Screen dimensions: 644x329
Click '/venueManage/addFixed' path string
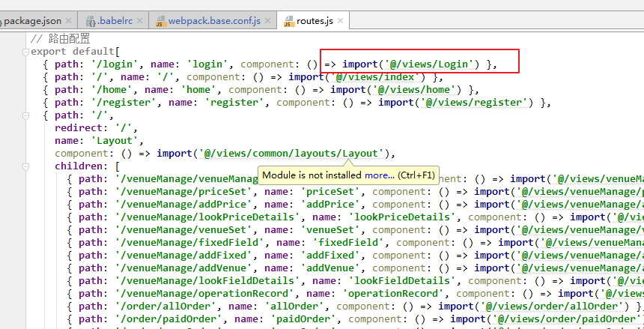183,256
